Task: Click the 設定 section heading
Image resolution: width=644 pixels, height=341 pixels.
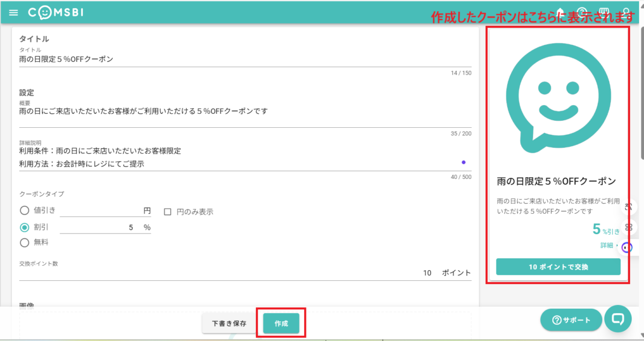Action: pyautogui.click(x=27, y=93)
